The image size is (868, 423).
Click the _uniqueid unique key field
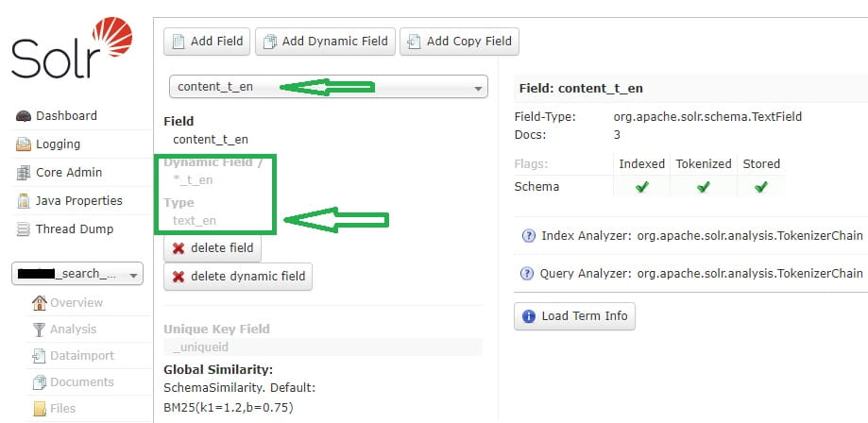[200, 347]
